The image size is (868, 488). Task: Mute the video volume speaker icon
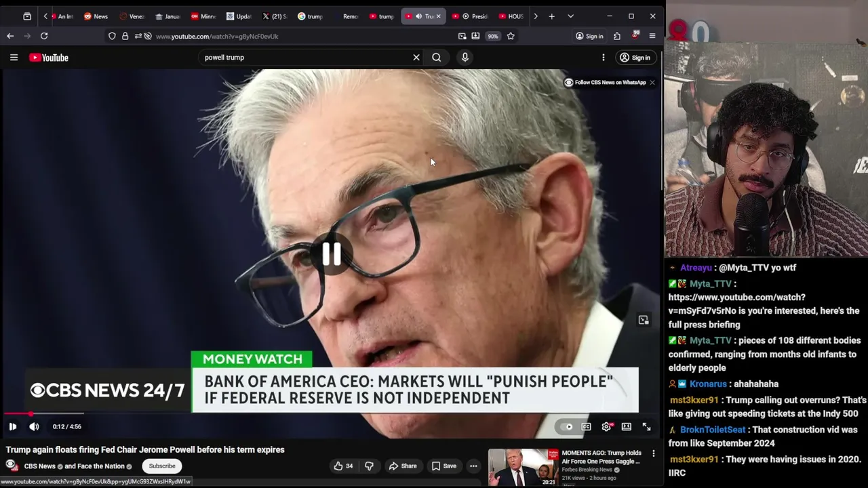coord(34,426)
